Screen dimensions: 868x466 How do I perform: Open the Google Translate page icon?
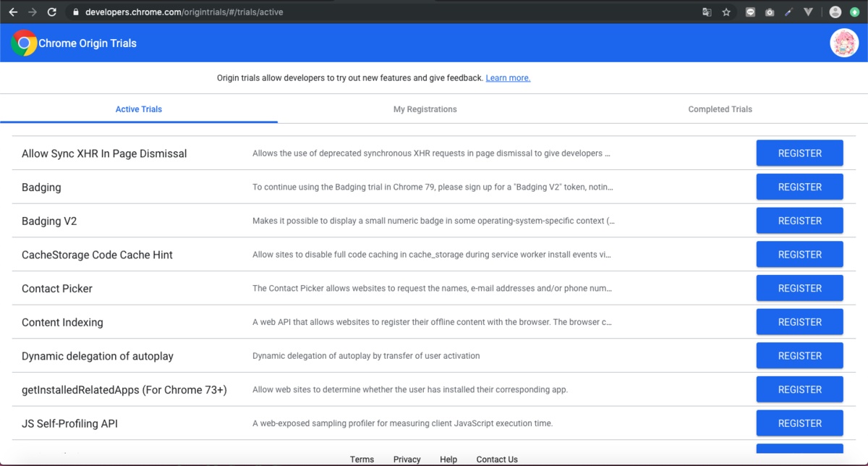pyautogui.click(x=707, y=12)
